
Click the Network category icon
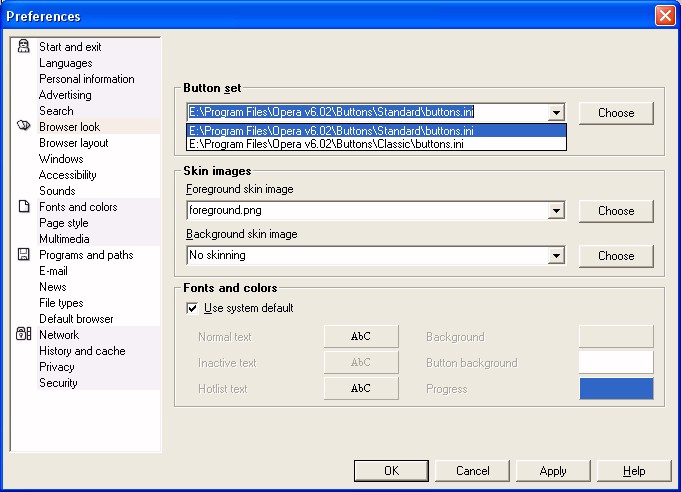pyautogui.click(x=24, y=335)
